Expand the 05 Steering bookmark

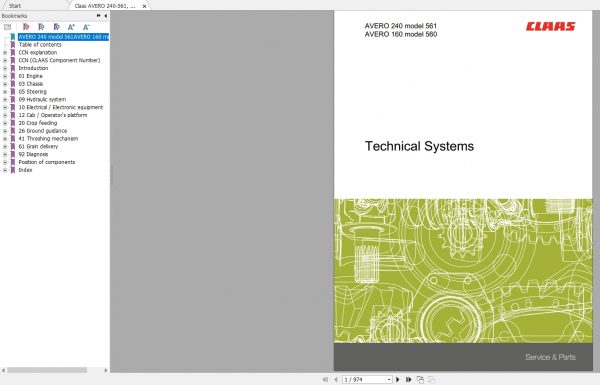(5, 92)
